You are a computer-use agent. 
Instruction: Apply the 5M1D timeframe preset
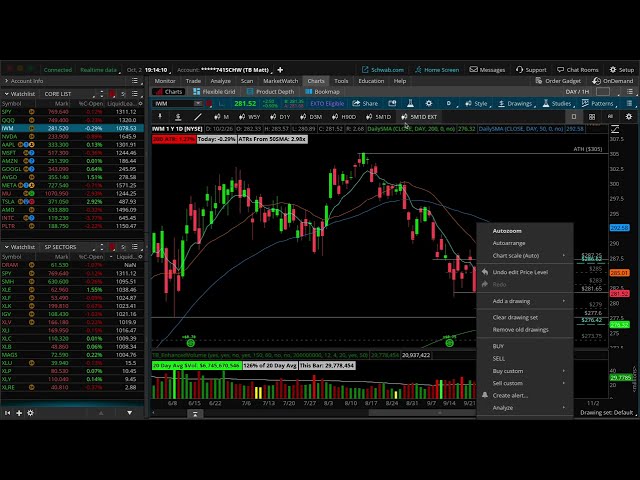pyautogui.click(x=378, y=117)
